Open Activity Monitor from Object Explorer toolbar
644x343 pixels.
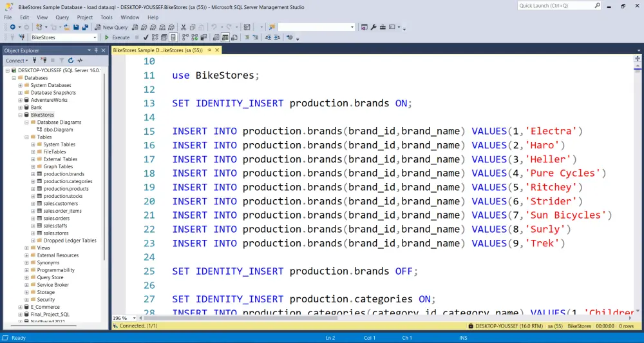(x=80, y=61)
